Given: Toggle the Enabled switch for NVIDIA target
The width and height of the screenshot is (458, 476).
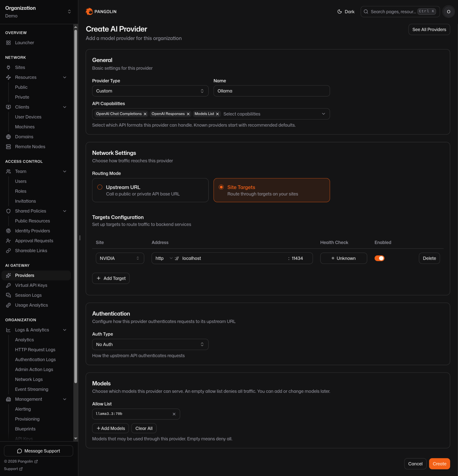Looking at the screenshot, I should 379,258.
